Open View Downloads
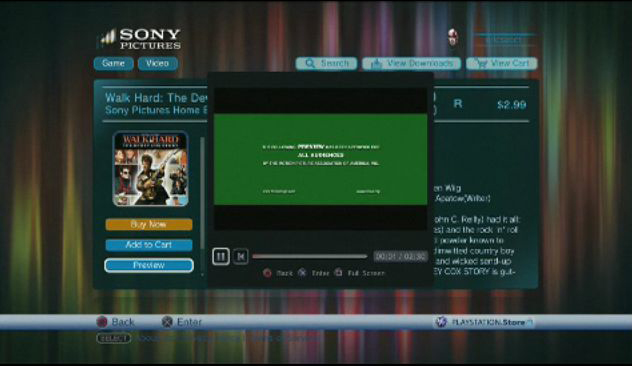Image resolution: width=632 pixels, height=366 pixels. [412, 64]
